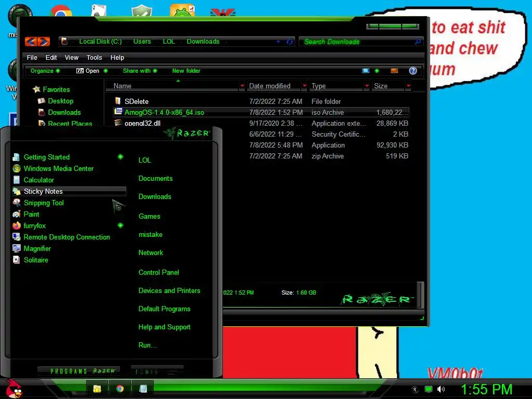Open the dropdown next to Open

tap(105, 71)
